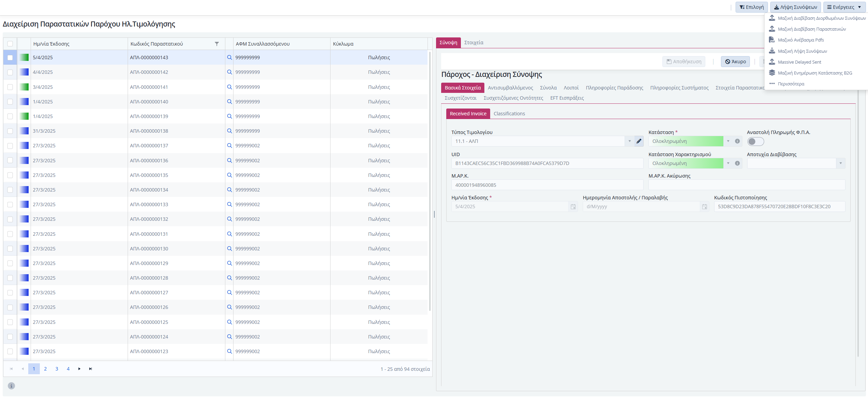
Task: Click pencil edit icon next to Τύπος Τιμολογίου
Action: click(x=639, y=141)
